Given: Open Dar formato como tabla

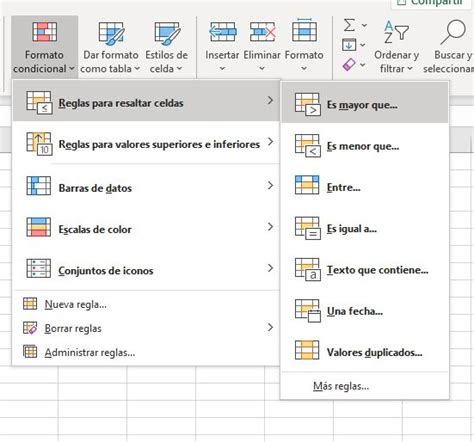Looking at the screenshot, I should click(x=111, y=48).
